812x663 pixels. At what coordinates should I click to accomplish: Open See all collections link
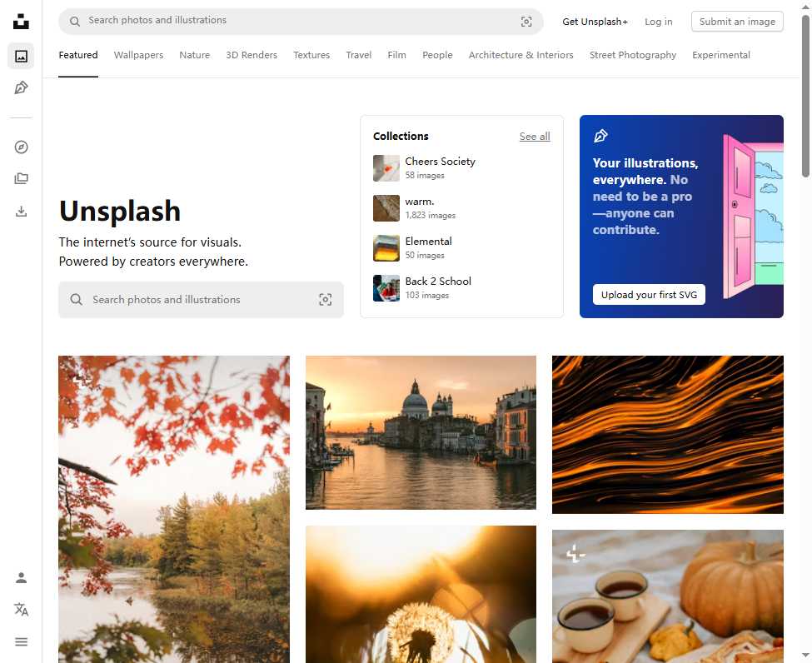[535, 136]
